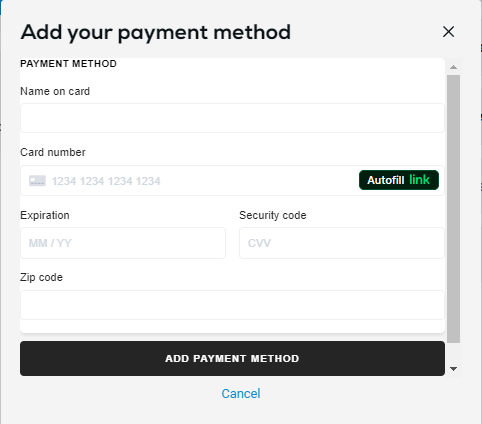The height and width of the screenshot is (424, 482).
Task: Click the Card number label
Action: pos(53,152)
